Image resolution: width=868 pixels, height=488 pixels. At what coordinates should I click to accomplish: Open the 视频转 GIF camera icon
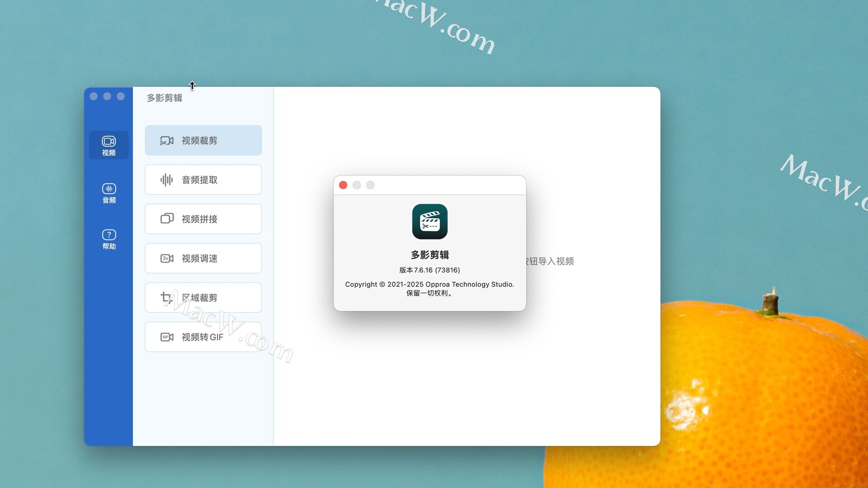167,337
